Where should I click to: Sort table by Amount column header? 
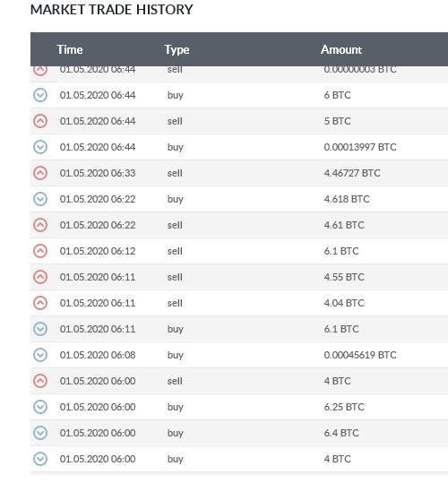point(341,49)
